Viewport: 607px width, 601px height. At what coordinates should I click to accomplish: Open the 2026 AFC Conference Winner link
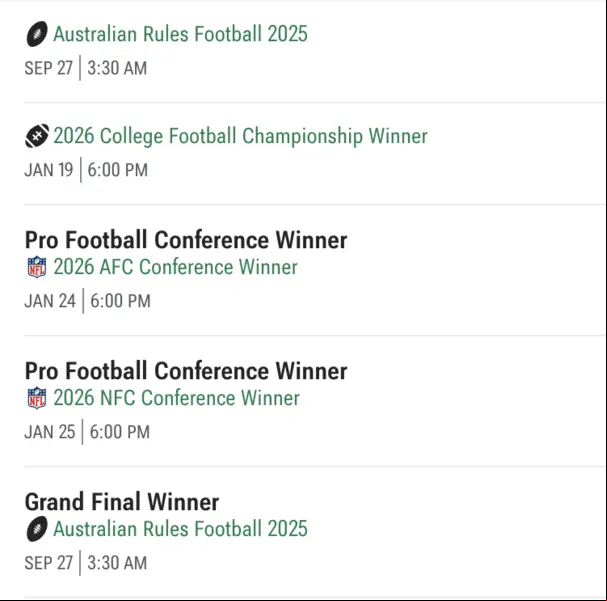pos(175,267)
